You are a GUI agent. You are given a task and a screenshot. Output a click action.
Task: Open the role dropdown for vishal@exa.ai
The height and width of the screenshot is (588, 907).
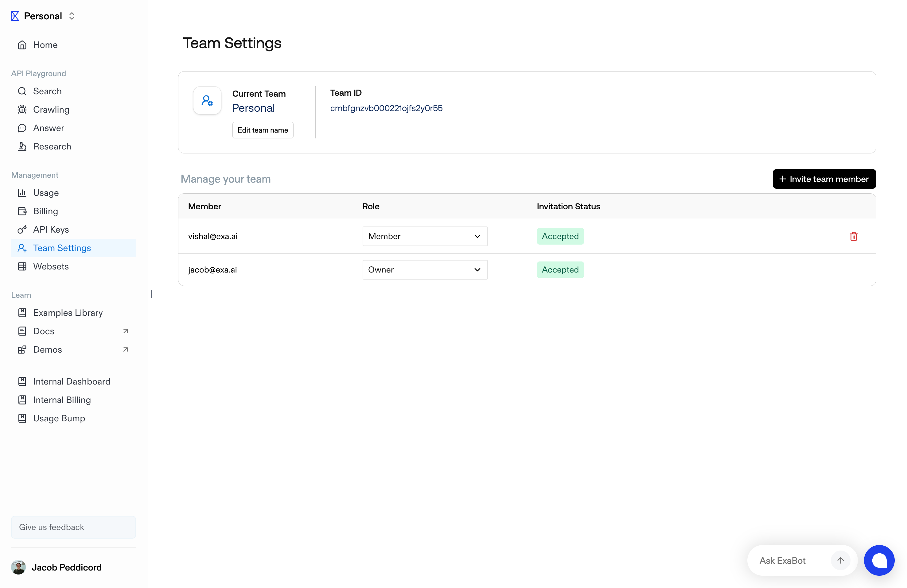[x=425, y=237]
